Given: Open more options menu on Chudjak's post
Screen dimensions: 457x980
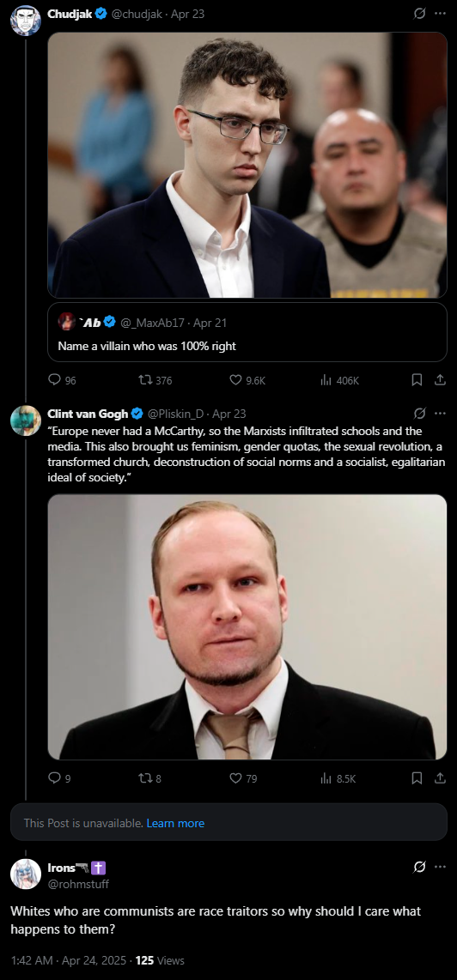Looking at the screenshot, I should pyautogui.click(x=440, y=13).
